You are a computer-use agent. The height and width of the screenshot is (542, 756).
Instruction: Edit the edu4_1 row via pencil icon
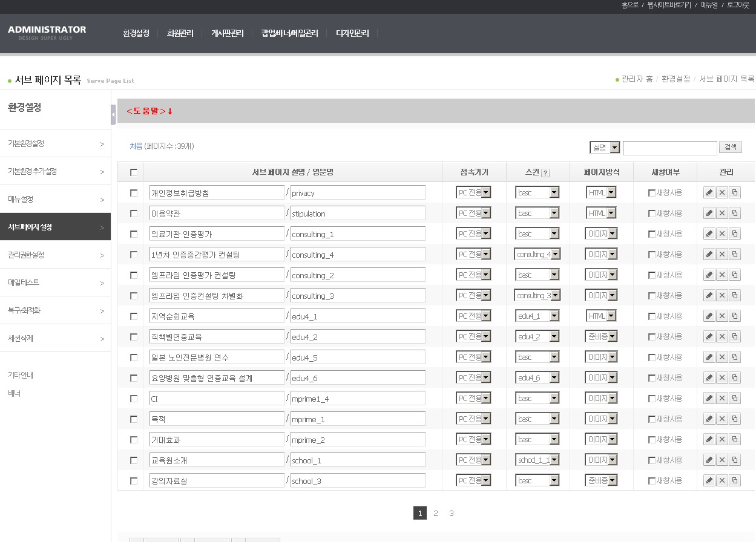pos(709,316)
